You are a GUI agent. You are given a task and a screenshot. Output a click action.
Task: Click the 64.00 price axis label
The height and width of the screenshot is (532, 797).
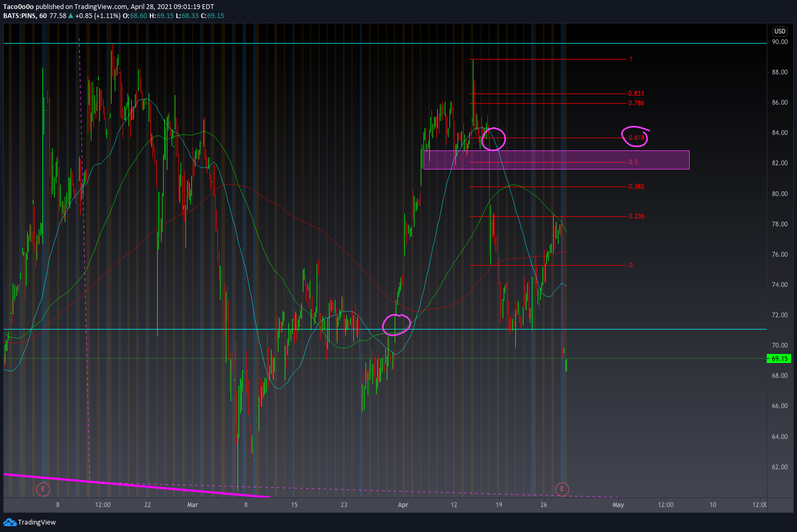tap(779, 437)
